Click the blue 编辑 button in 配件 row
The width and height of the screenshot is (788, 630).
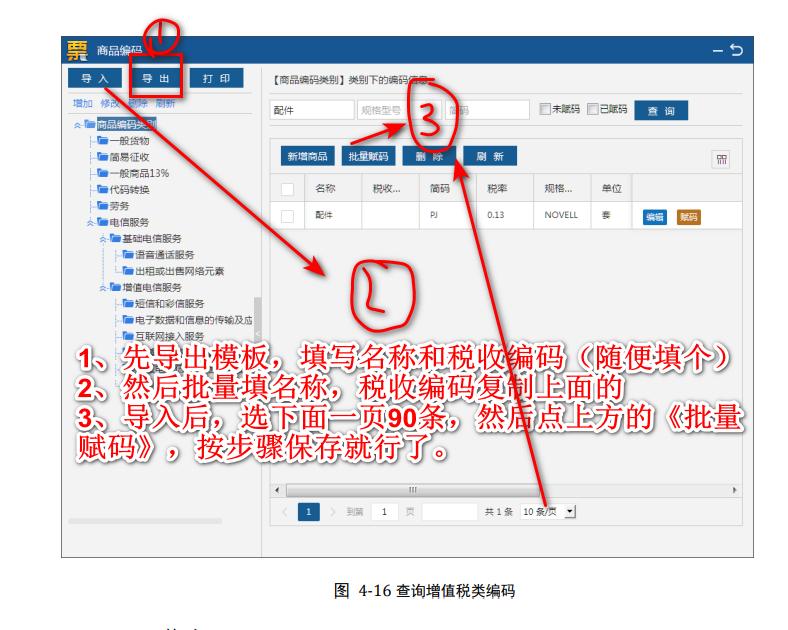point(655,217)
